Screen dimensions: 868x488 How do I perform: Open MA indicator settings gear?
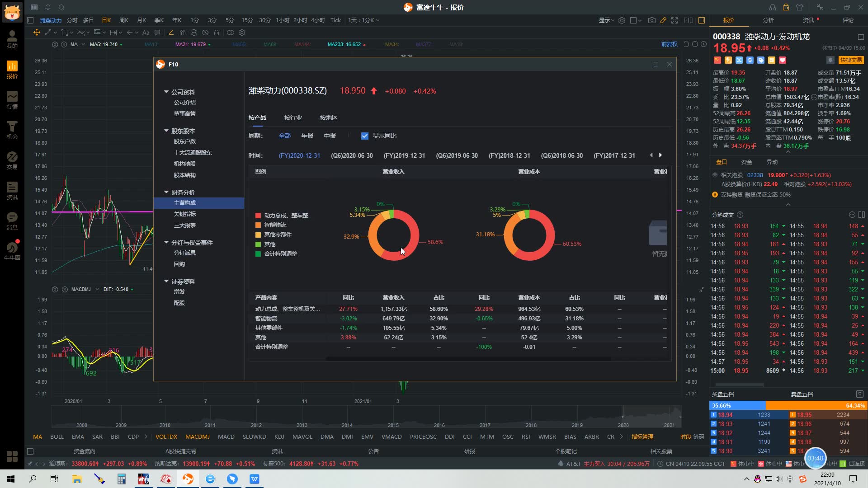pos(55,44)
